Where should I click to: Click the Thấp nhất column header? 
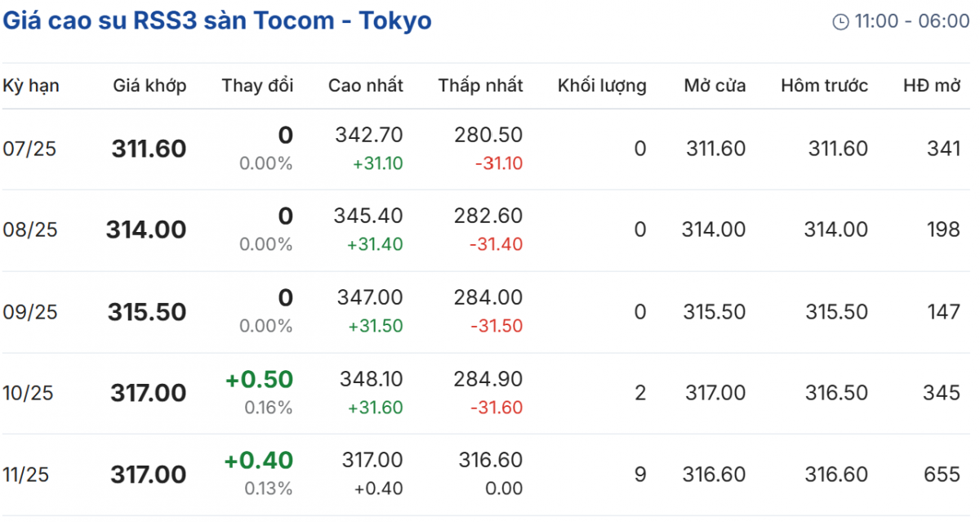pyautogui.click(x=480, y=86)
